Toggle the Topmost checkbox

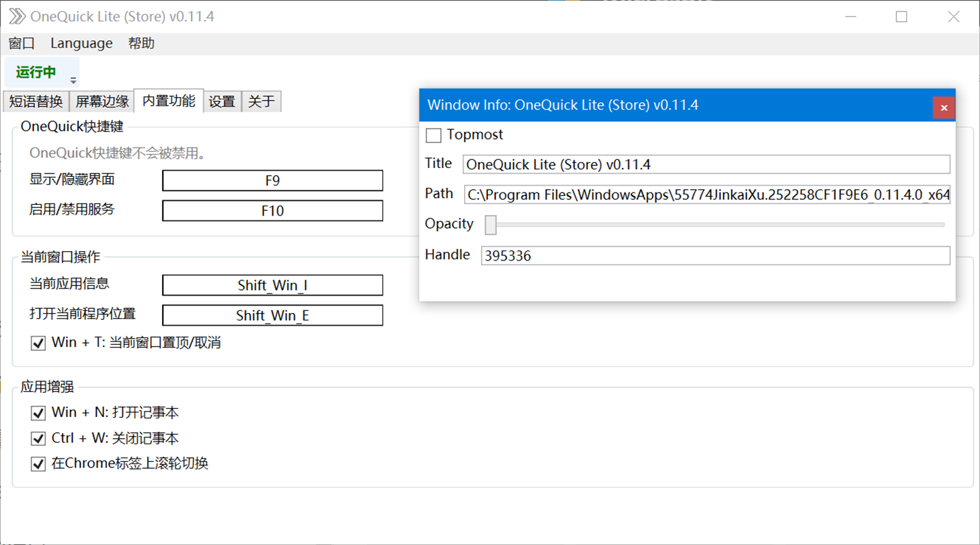[x=434, y=135]
